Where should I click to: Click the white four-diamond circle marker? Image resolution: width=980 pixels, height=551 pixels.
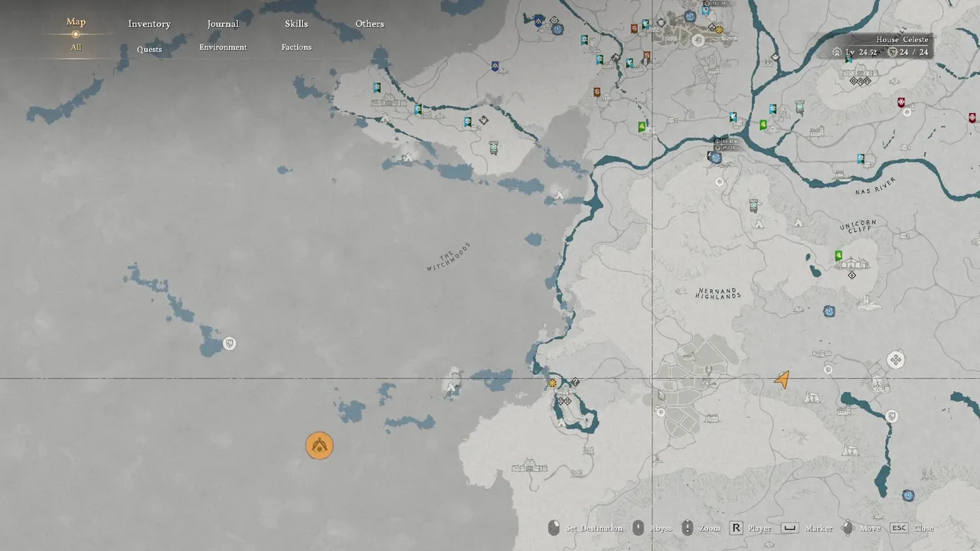[896, 360]
